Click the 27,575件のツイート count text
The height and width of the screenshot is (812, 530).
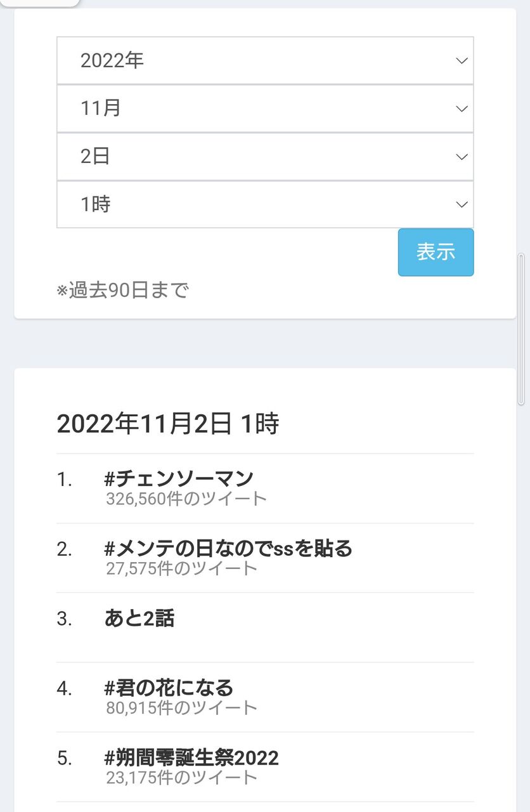click(182, 568)
